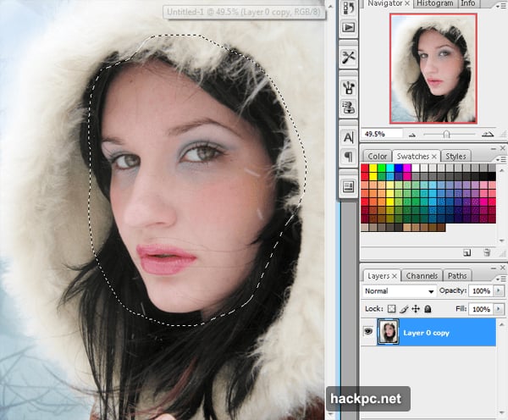The width and height of the screenshot is (508, 420).
Task: Click the Navigator zoom out small mountains icon
Action: (412, 135)
